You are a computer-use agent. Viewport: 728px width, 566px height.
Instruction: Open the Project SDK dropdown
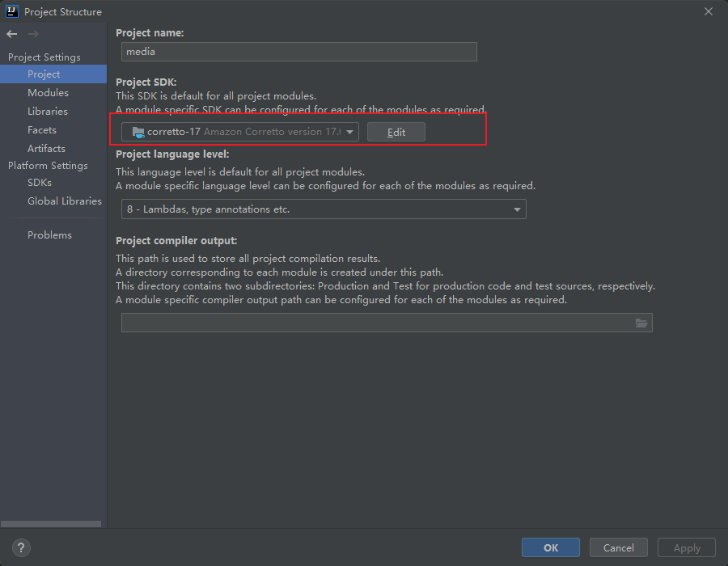350,132
